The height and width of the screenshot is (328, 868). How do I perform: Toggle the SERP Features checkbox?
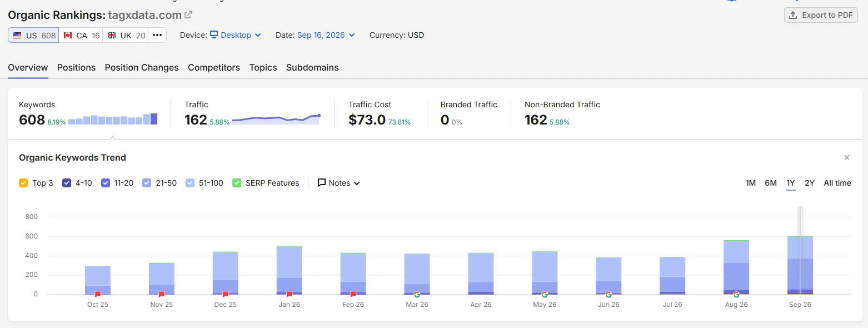pyautogui.click(x=237, y=183)
